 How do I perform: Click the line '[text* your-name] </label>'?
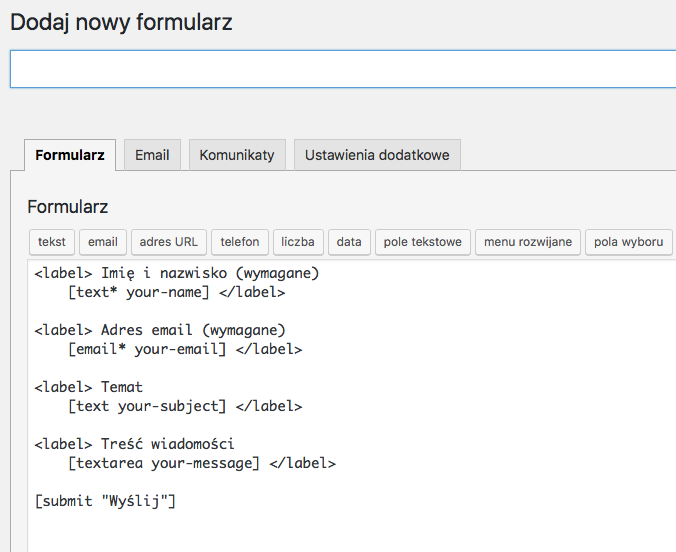tap(177, 292)
